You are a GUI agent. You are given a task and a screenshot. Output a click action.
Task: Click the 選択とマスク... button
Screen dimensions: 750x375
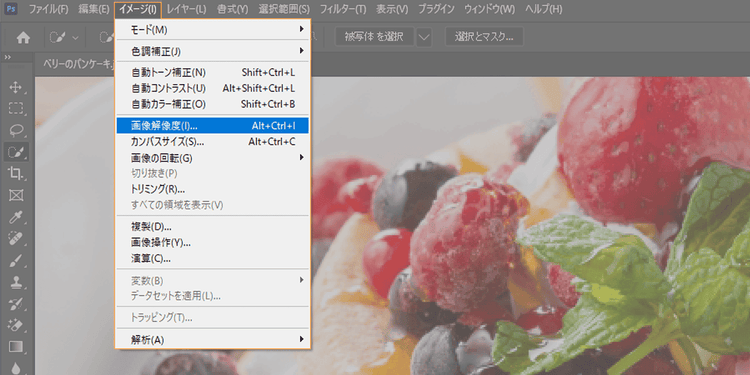pyautogui.click(x=484, y=37)
